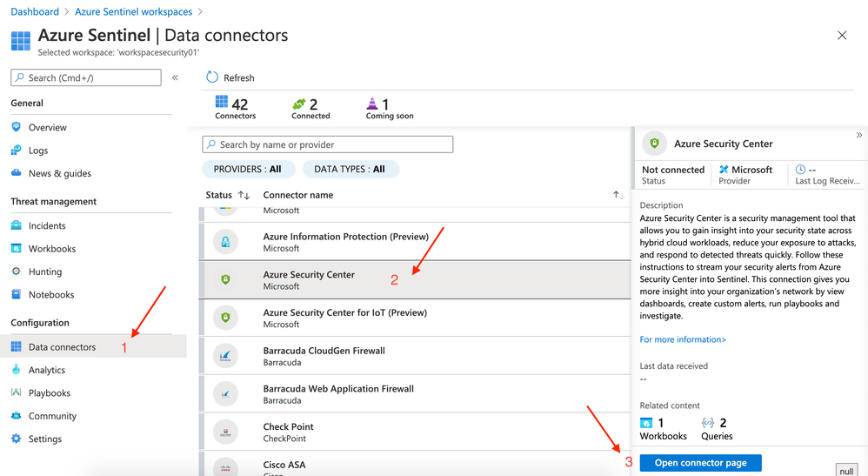
Task: Follow the For more information link
Action: [683, 339]
